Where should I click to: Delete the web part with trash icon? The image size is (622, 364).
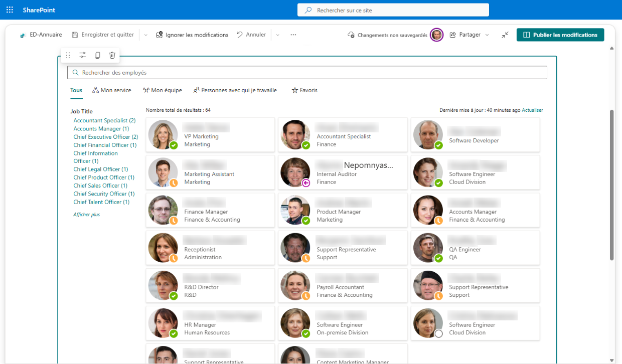(x=112, y=55)
